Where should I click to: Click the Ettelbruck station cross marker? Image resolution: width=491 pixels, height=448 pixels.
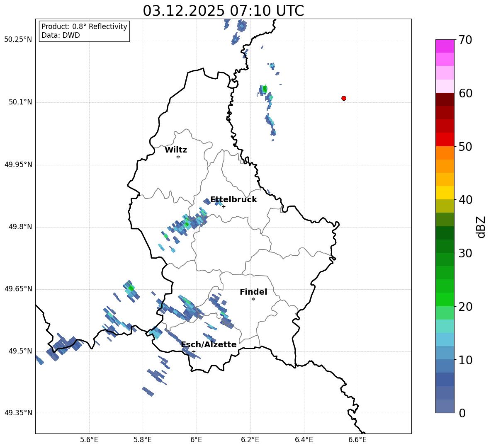point(224,206)
